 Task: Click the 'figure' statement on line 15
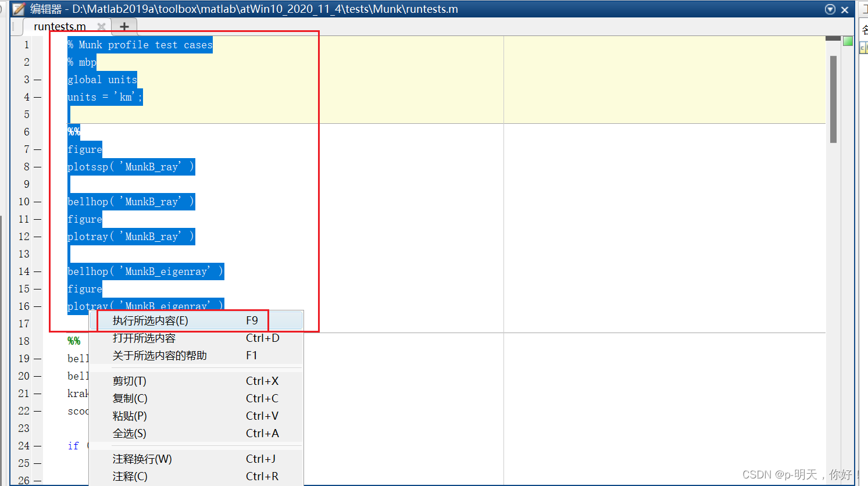tap(85, 289)
